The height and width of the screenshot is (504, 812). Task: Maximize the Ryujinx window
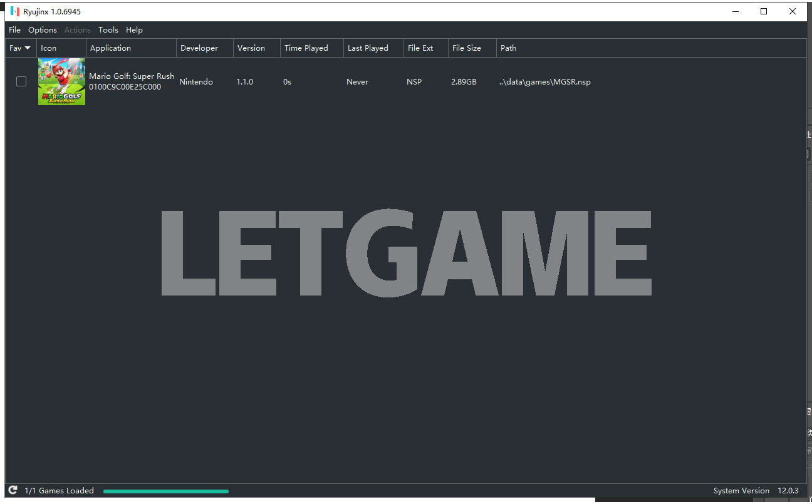tap(764, 11)
